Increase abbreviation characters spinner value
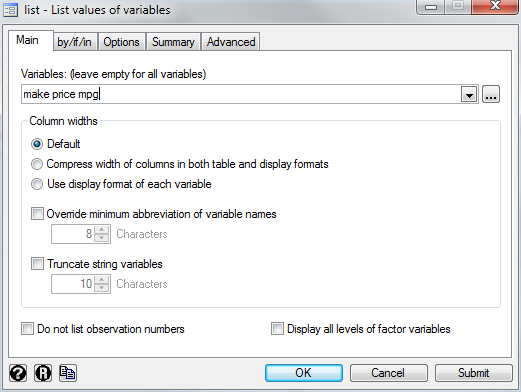The image size is (521, 392). pyautogui.click(x=102, y=230)
